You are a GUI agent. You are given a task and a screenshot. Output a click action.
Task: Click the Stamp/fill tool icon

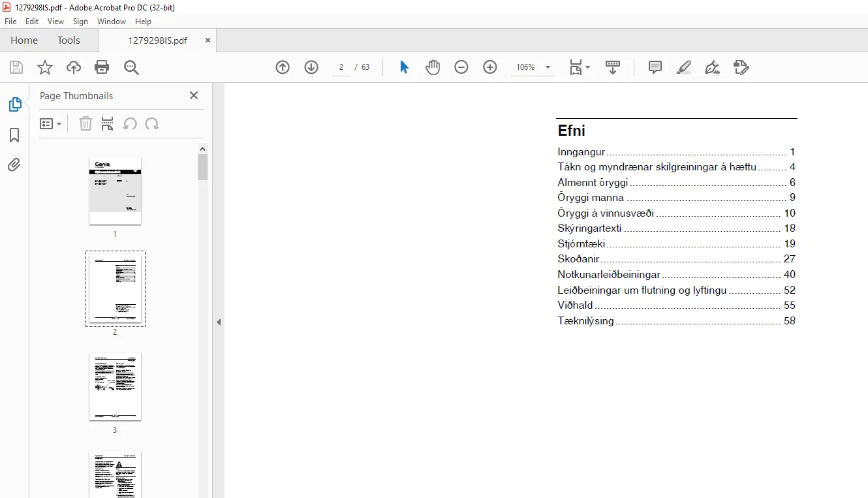coord(741,67)
